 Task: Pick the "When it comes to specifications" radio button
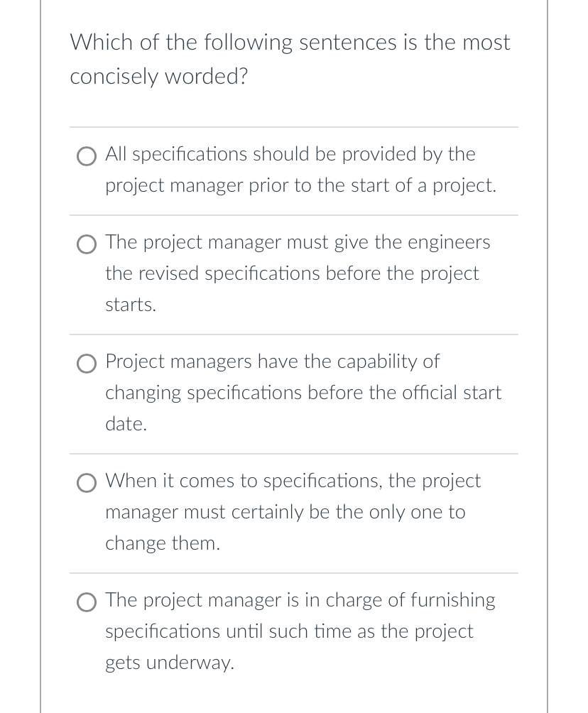point(87,483)
